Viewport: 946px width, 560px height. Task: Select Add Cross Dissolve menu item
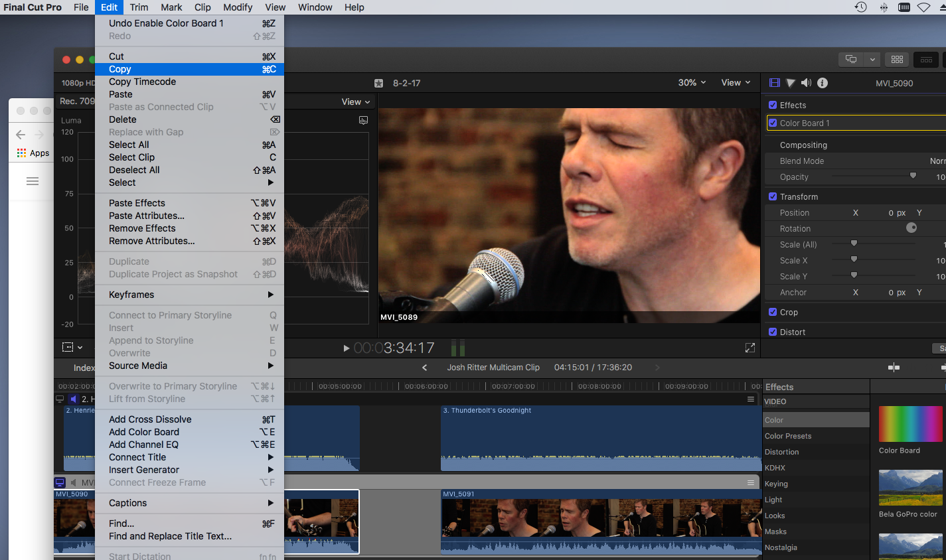click(150, 419)
